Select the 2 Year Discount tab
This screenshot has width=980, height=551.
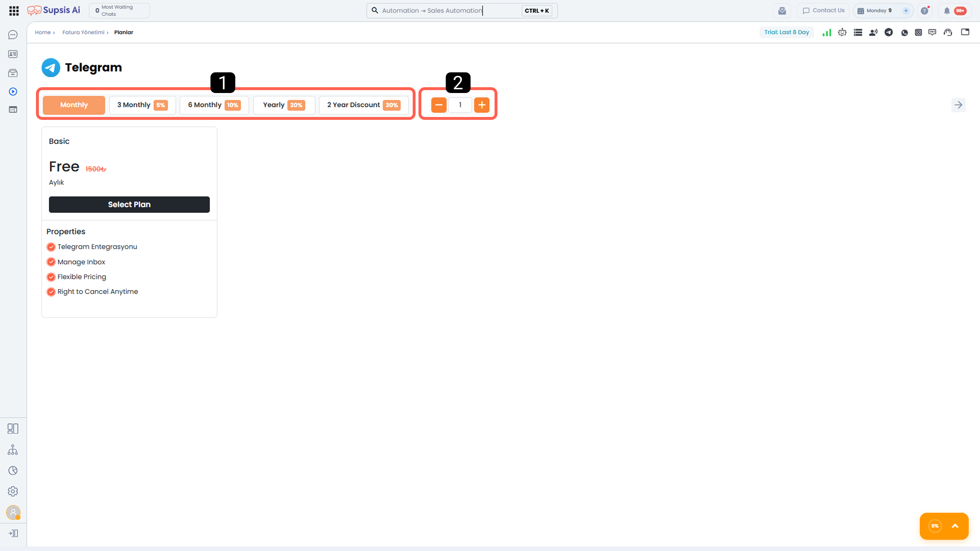[x=364, y=105]
